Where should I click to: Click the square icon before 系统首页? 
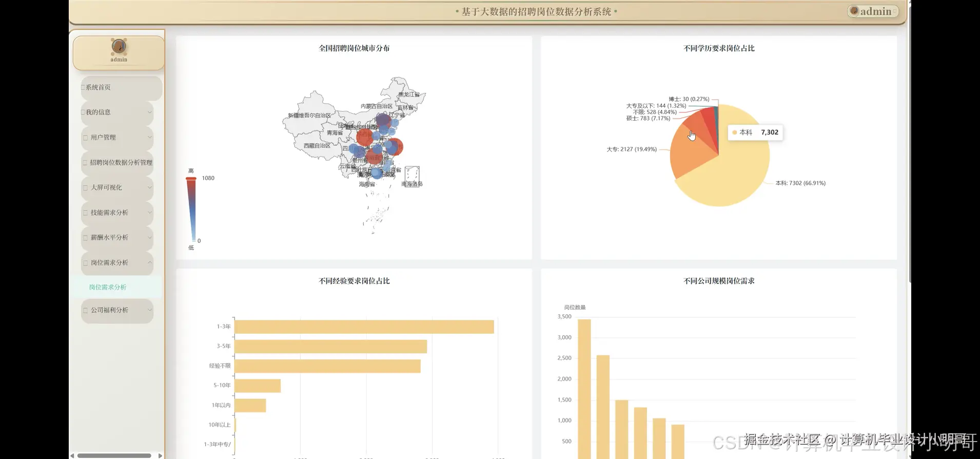click(83, 87)
